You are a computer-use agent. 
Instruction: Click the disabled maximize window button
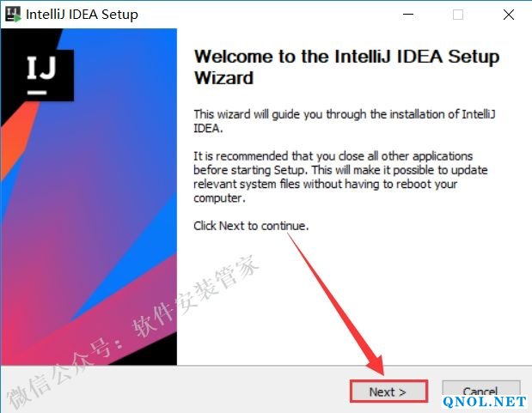[458, 15]
